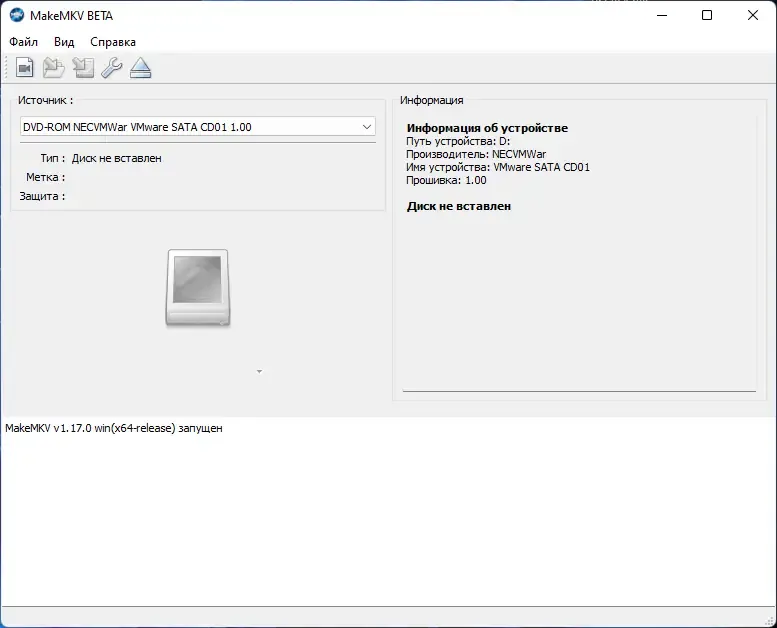
Task: Click the small arrow below the drive image
Action: point(259,371)
